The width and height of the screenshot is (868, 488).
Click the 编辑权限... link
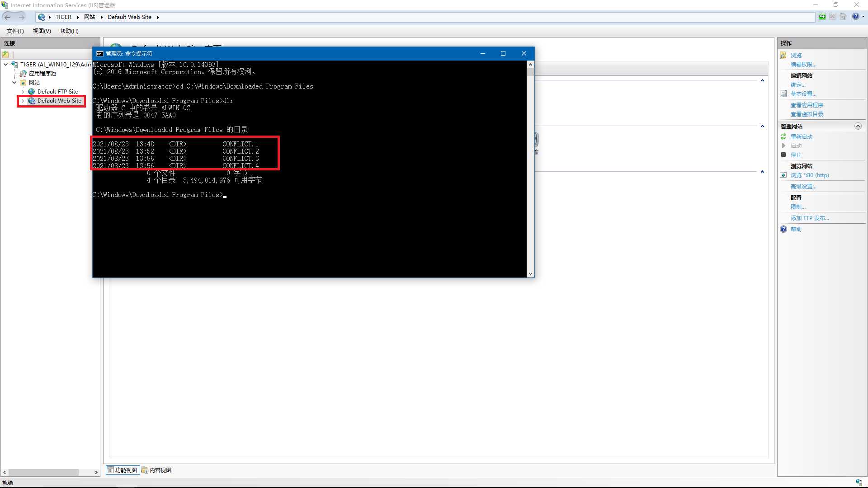click(803, 64)
